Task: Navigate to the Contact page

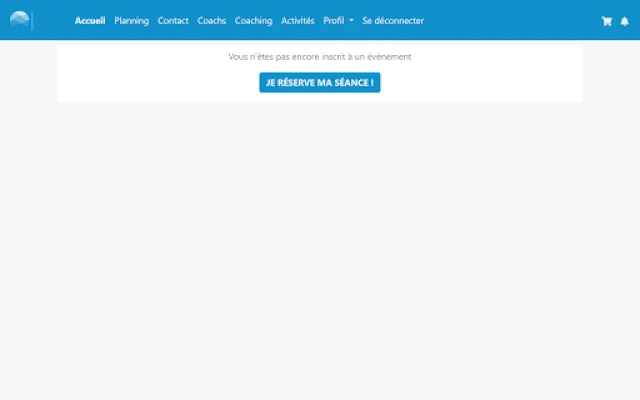Action: [x=173, y=21]
